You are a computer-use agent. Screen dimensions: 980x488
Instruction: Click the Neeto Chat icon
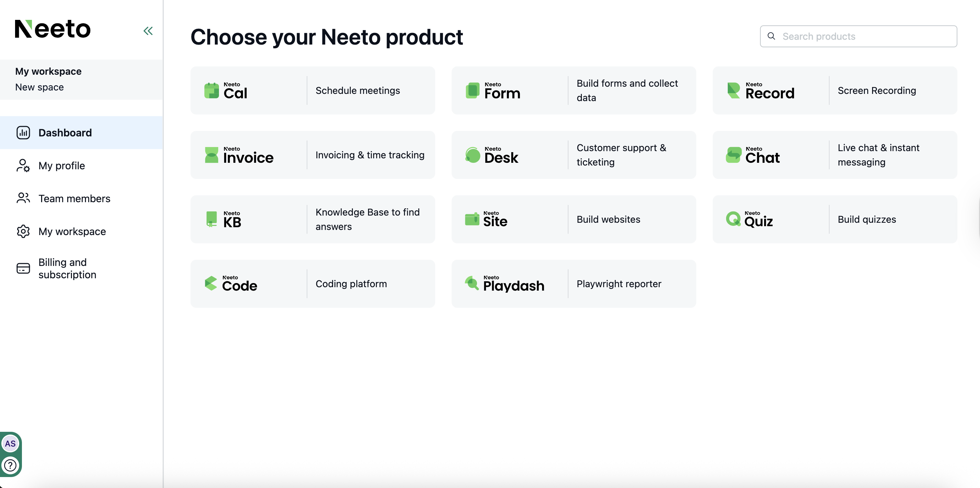click(734, 155)
